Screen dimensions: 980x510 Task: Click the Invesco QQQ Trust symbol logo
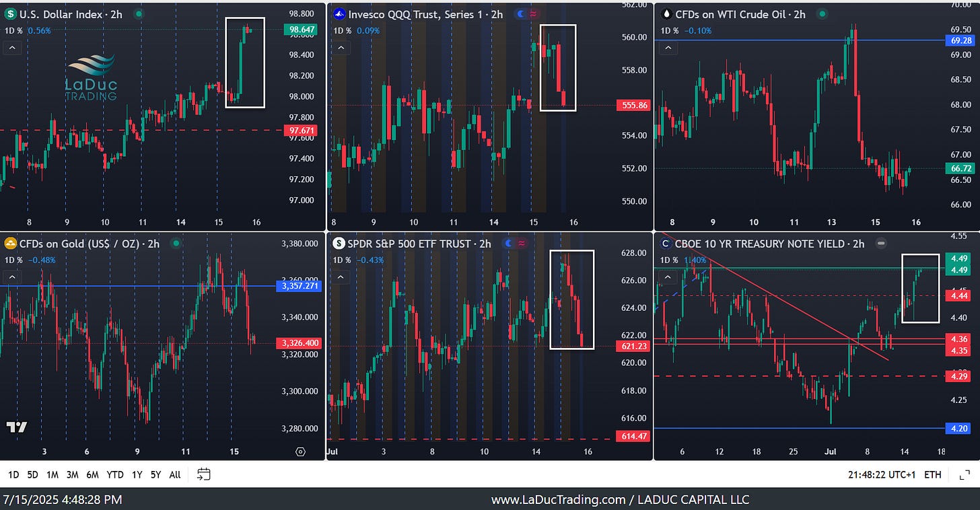click(340, 13)
